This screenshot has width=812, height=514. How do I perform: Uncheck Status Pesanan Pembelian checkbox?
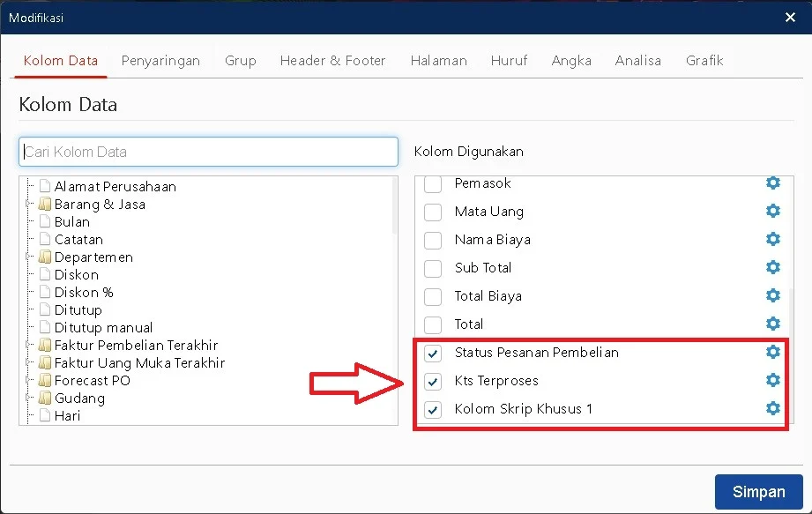pyautogui.click(x=433, y=353)
